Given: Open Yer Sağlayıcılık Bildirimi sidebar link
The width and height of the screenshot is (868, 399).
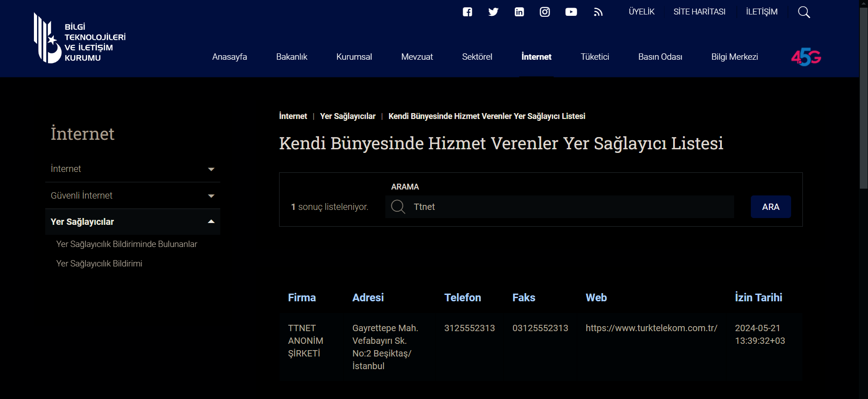Looking at the screenshot, I should 99,264.
